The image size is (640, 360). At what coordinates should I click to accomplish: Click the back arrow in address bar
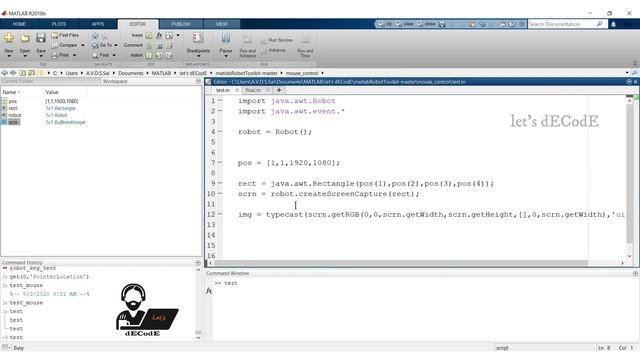pyautogui.click(x=4, y=73)
